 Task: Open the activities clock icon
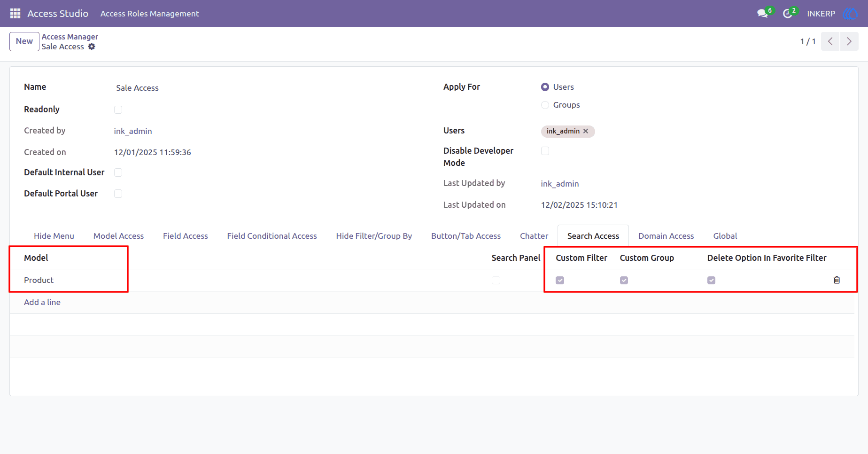click(x=787, y=14)
